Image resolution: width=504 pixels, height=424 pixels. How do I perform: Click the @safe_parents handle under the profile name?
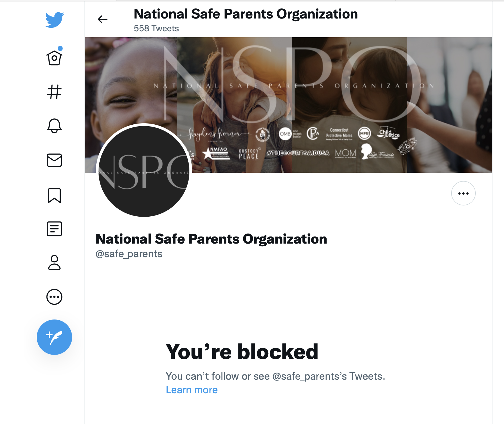coord(129,254)
